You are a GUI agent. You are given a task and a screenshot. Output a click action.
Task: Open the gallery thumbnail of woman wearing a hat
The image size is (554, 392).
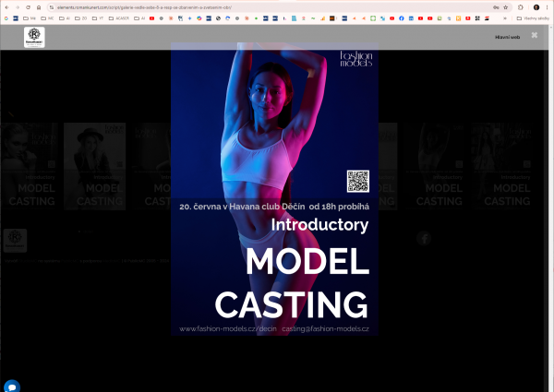point(95,166)
